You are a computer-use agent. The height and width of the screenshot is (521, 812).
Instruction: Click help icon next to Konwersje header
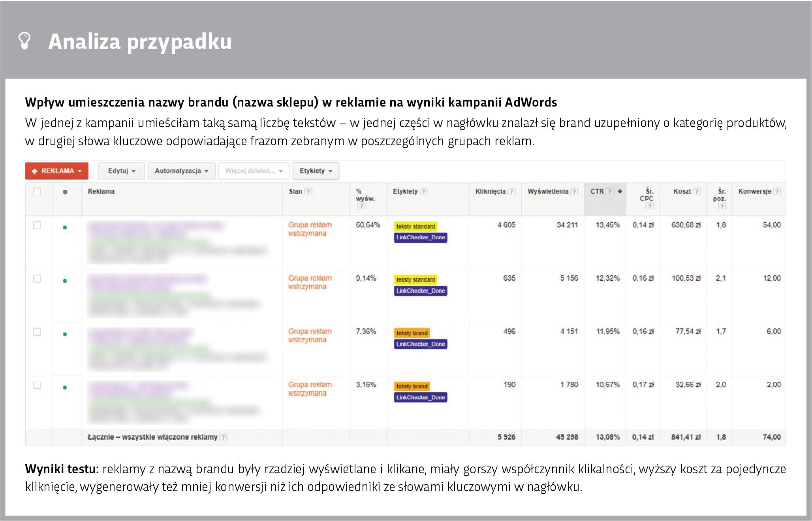pyautogui.click(x=777, y=191)
